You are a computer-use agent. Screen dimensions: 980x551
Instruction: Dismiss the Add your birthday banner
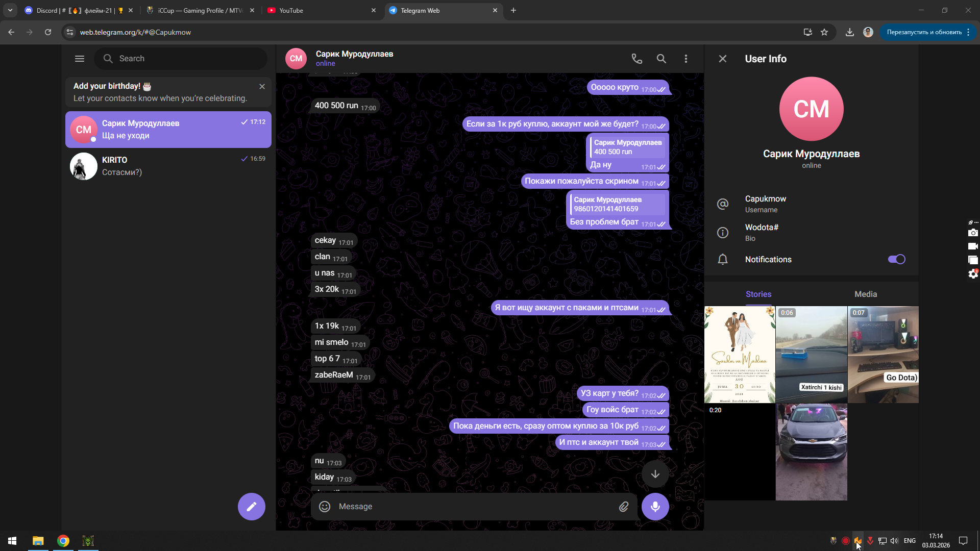click(262, 86)
